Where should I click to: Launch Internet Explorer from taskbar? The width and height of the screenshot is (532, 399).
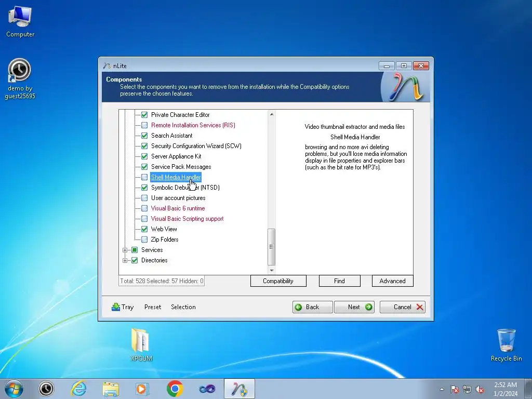pos(78,389)
